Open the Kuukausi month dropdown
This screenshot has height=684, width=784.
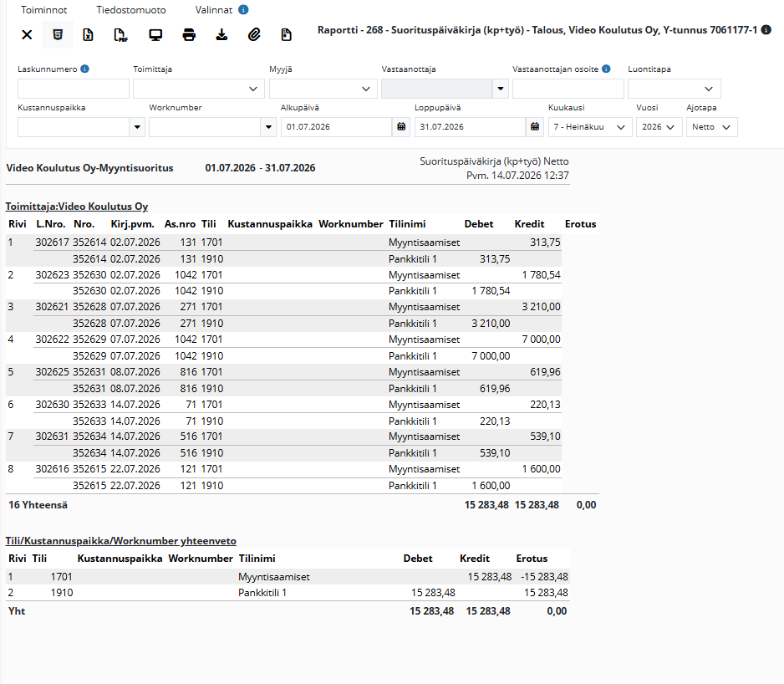point(590,127)
